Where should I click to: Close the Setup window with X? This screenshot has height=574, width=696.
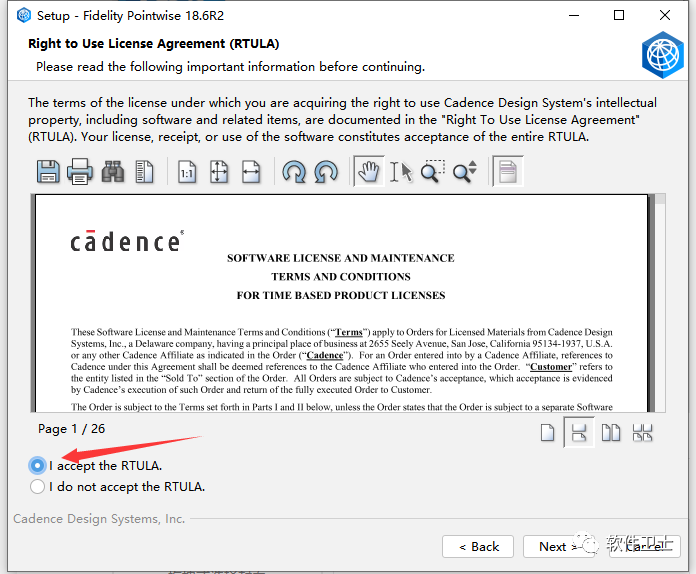tap(664, 16)
